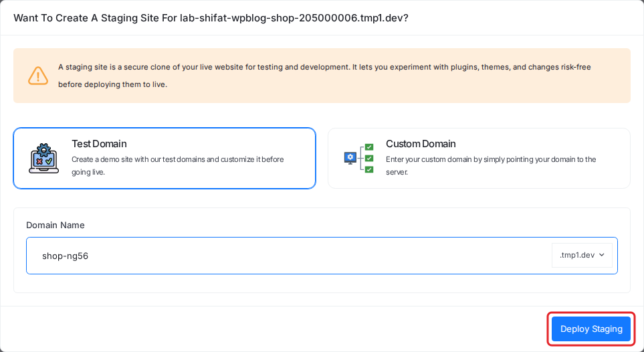Click the 'Enter your custom domain' description text

tap(491, 165)
